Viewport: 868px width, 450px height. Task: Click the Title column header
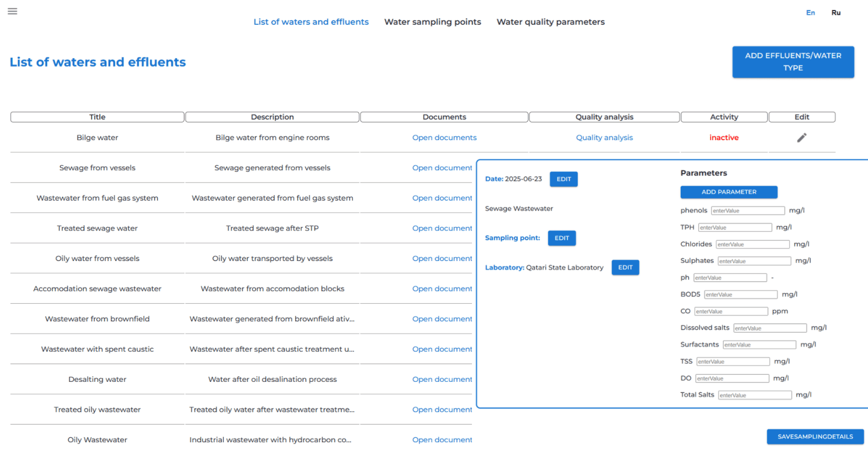pos(97,117)
